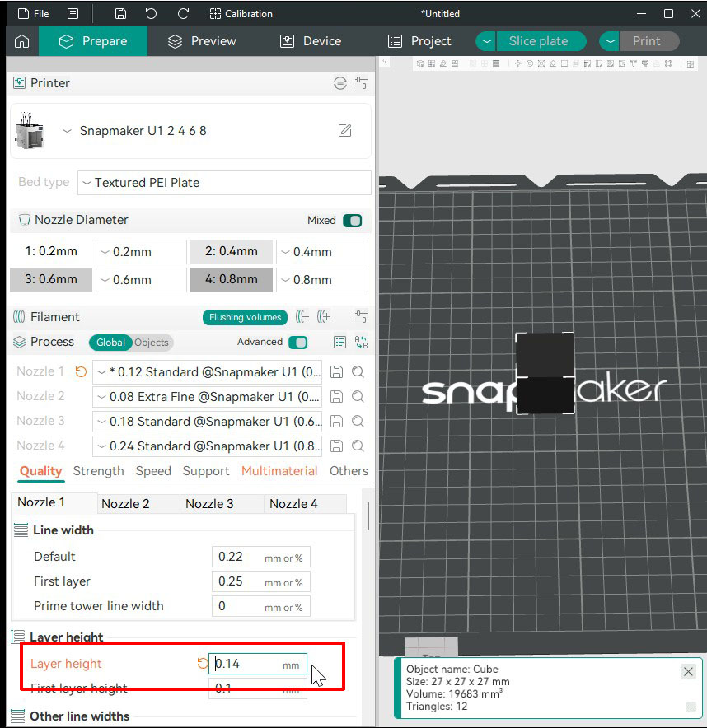Open the Slice plate options arrow
The image size is (707, 728).
[x=486, y=41]
